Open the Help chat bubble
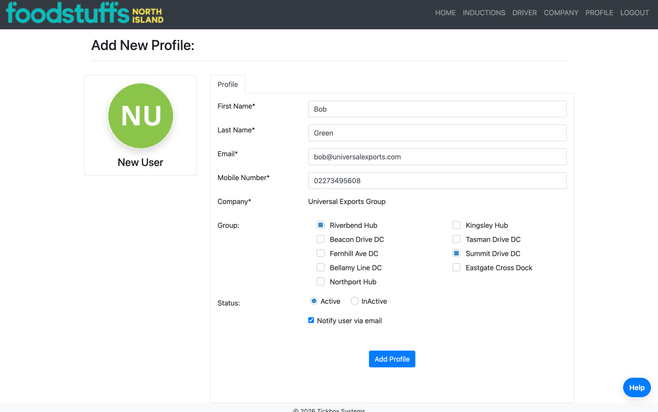Screen dimensions: 658x412 click(637, 388)
